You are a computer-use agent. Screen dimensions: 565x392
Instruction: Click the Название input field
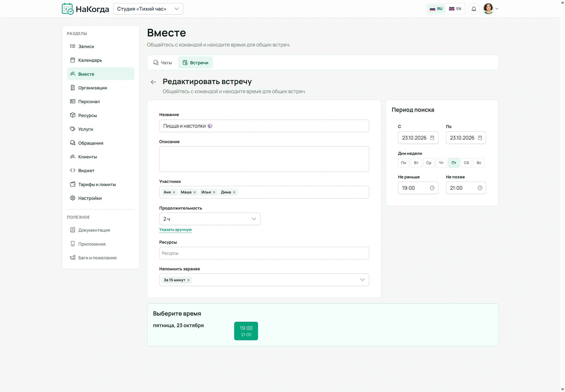pyautogui.click(x=264, y=126)
